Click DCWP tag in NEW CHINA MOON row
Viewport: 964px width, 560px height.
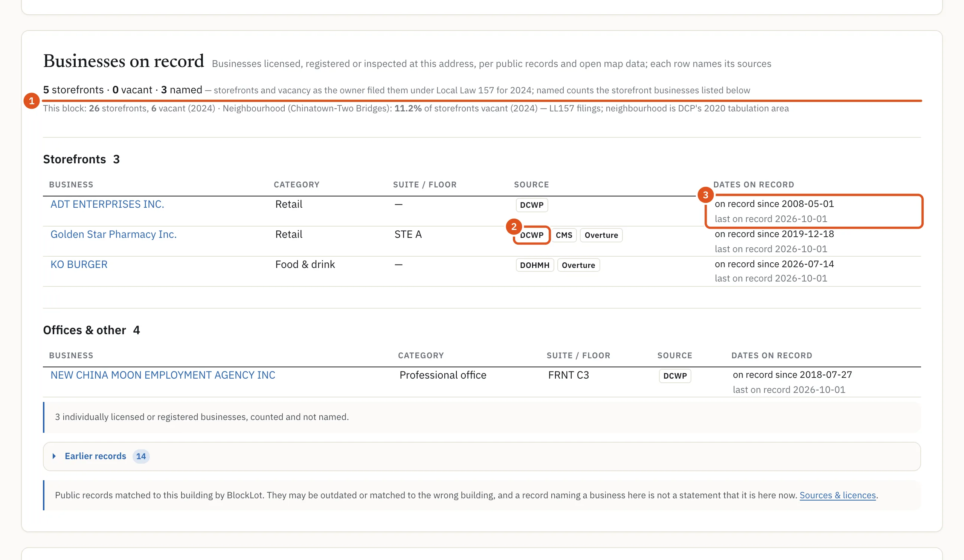(x=675, y=376)
